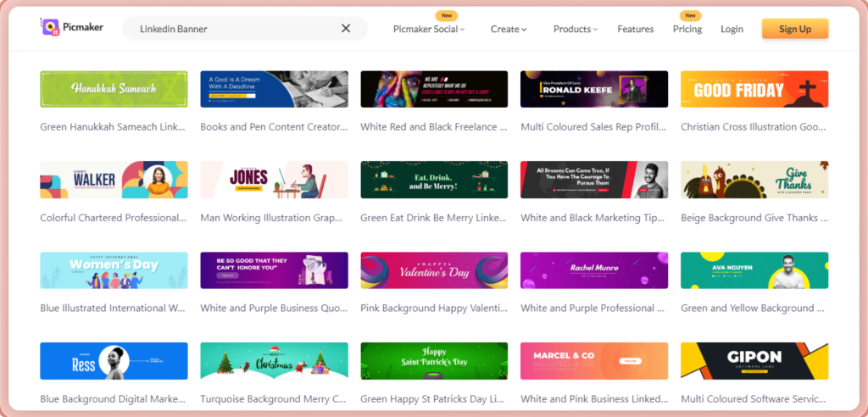Expand the Products dropdown menu
The height and width of the screenshot is (417, 868).
click(x=576, y=29)
